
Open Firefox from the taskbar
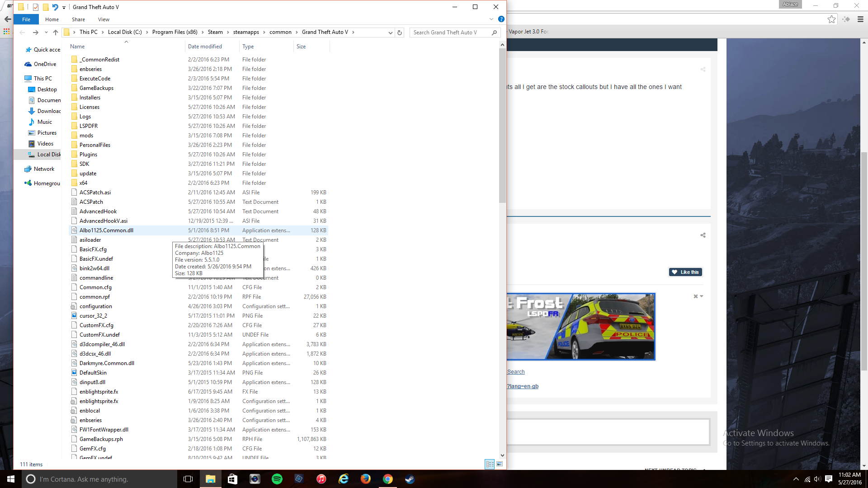(366, 479)
